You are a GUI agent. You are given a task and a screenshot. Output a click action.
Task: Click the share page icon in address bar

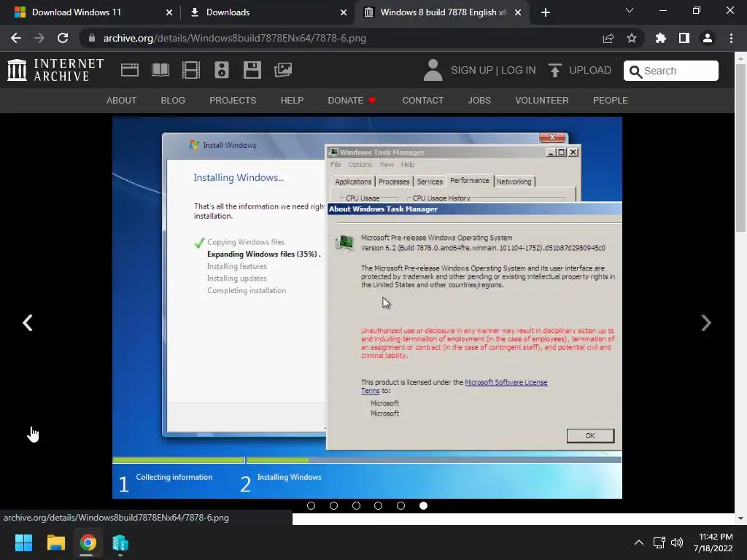coord(608,39)
